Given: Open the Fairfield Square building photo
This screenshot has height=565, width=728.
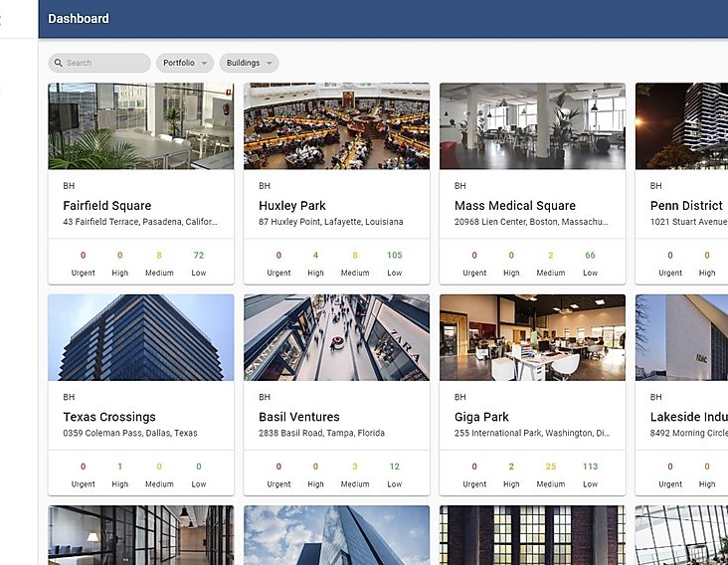Looking at the screenshot, I should 141,125.
